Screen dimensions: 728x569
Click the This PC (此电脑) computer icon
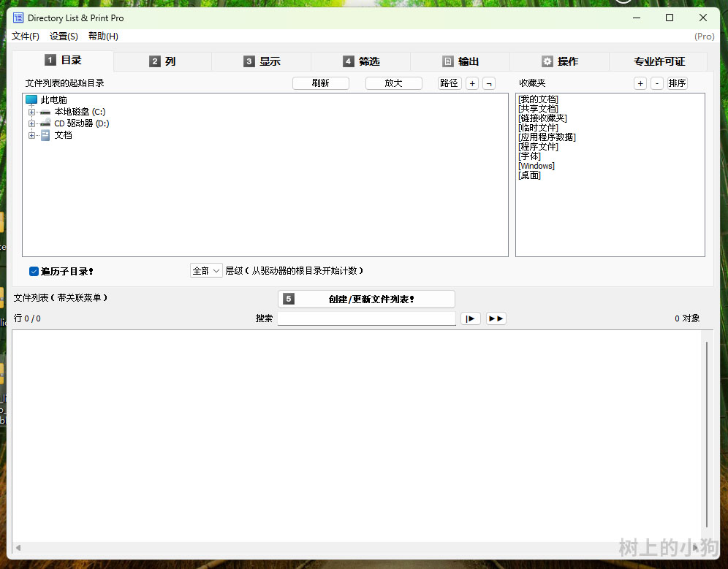coord(31,100)
